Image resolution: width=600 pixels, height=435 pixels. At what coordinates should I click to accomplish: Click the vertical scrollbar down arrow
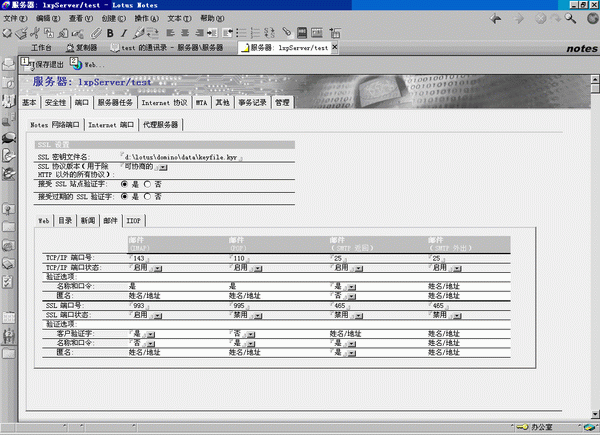[595, 414]
